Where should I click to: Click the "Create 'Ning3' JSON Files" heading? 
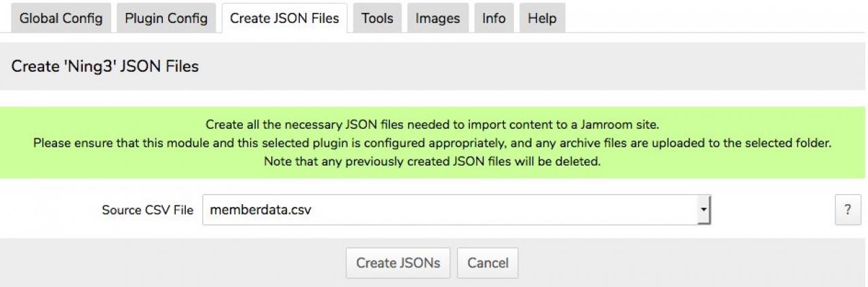click(105, 67)
